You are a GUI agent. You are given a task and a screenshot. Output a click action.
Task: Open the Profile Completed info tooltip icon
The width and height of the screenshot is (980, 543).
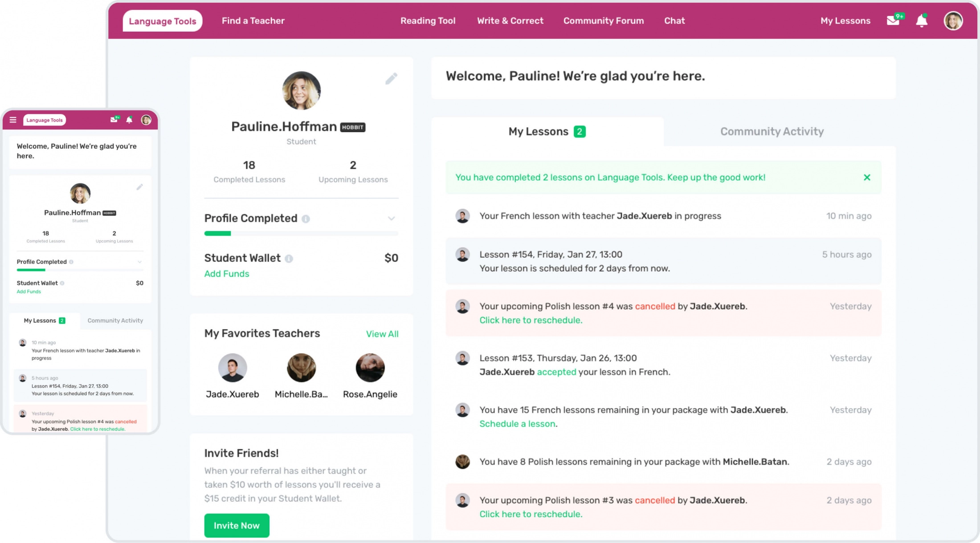pyautogui.click(x=306, y=219)
